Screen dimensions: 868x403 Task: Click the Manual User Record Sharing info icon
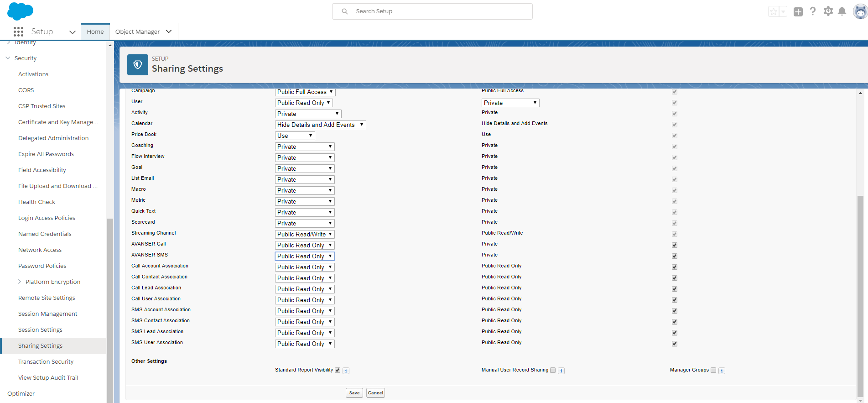[561, 371]
